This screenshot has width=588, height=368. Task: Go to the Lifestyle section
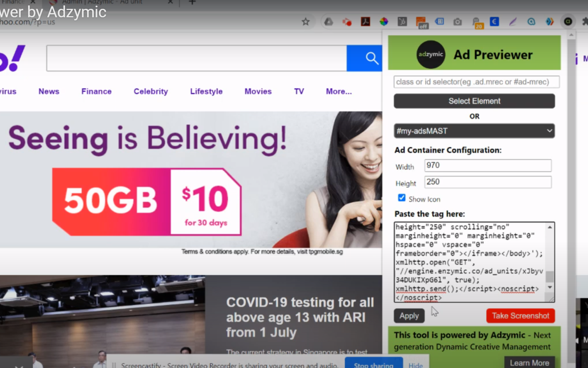coord(206,92)
